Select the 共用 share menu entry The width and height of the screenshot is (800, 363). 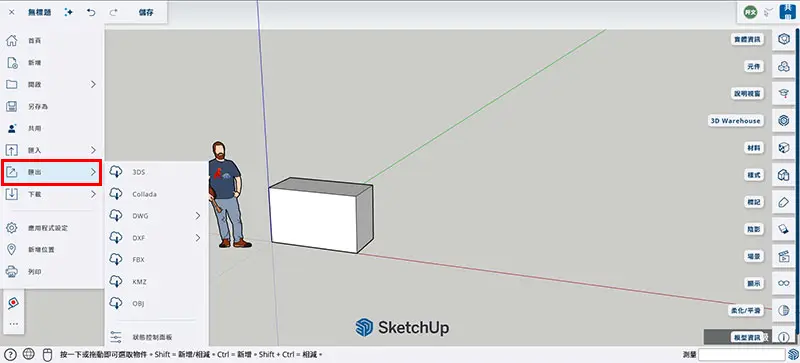(x=52, y=128)
